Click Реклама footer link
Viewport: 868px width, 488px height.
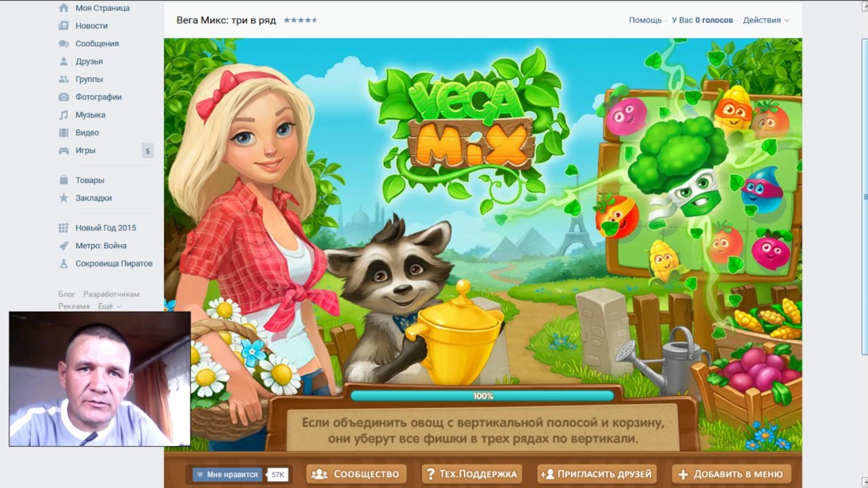click(x=74, y=306)
